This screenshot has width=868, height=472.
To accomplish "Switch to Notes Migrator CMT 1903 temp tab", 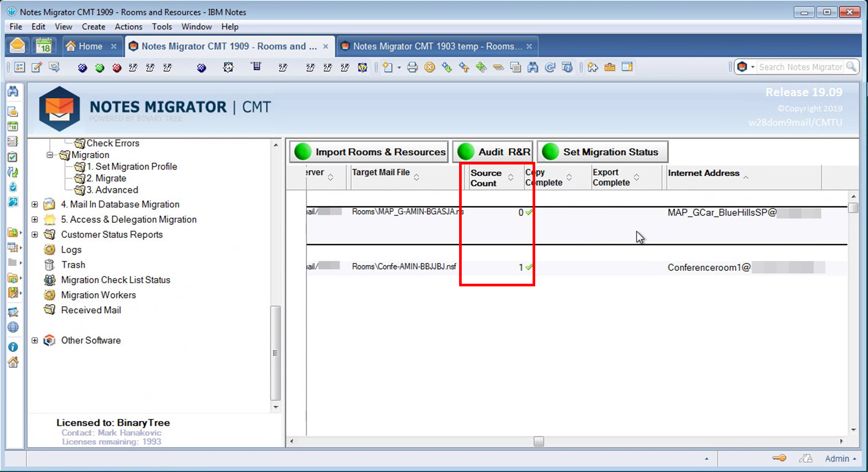I will 438,46.
